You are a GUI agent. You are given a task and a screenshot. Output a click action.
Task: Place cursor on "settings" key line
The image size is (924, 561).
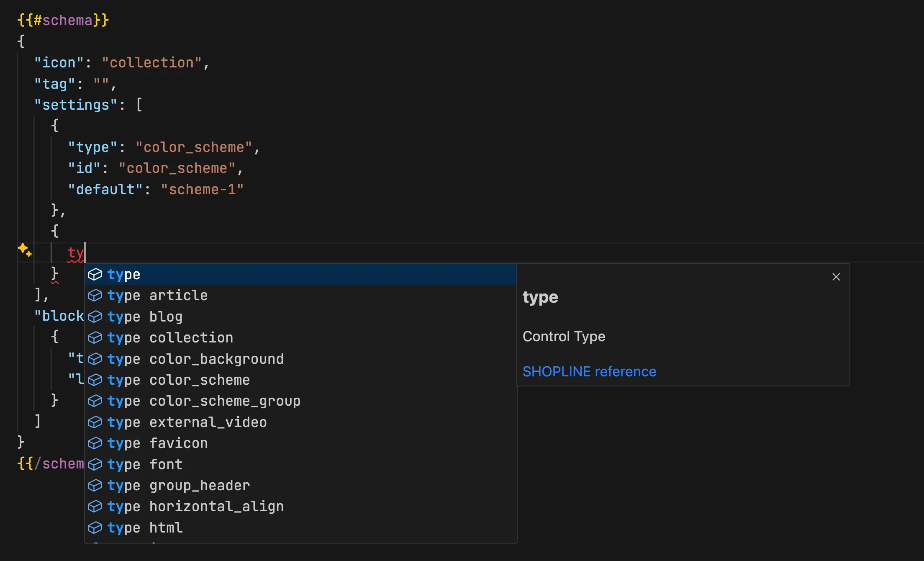[x=75, y=105]
